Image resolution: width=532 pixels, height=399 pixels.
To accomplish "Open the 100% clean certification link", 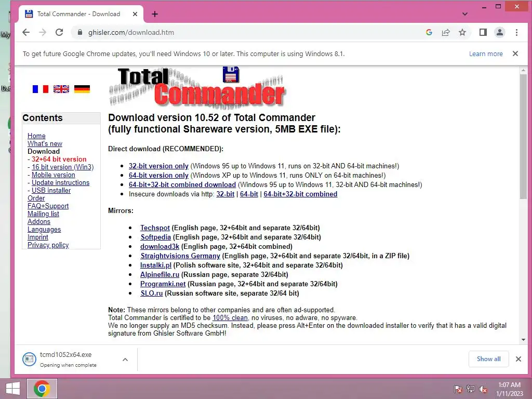I will pyautogui.click(x=230, y=318).
